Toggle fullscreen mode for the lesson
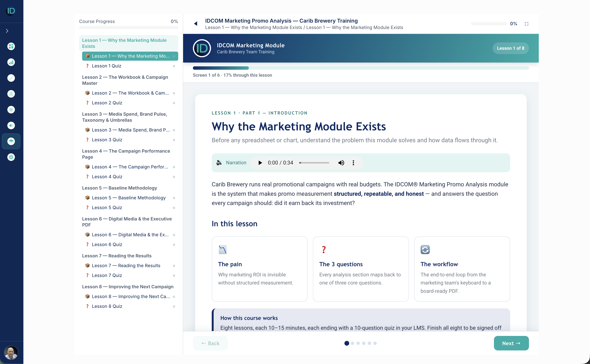 coord(527,24)
